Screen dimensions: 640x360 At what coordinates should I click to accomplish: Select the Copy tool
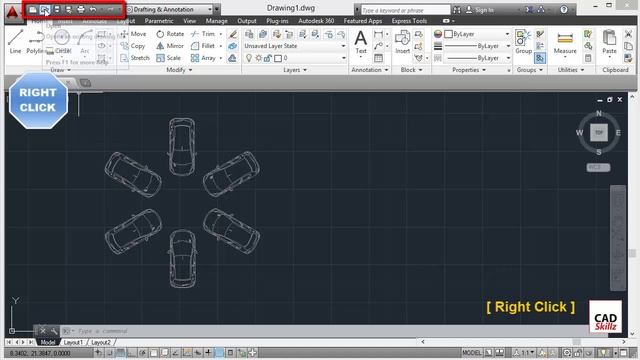tap(133, 46)
